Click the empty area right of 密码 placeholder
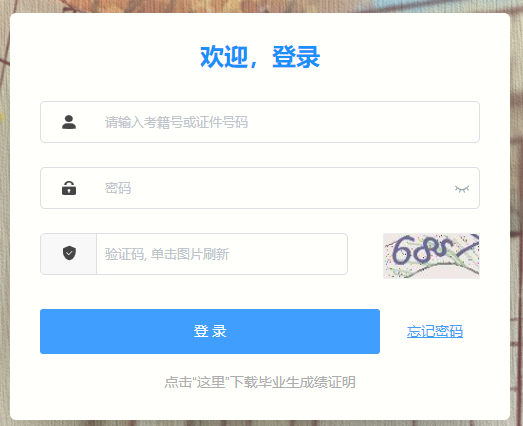This screenshot has height=426, width=523. click(290, 188)
